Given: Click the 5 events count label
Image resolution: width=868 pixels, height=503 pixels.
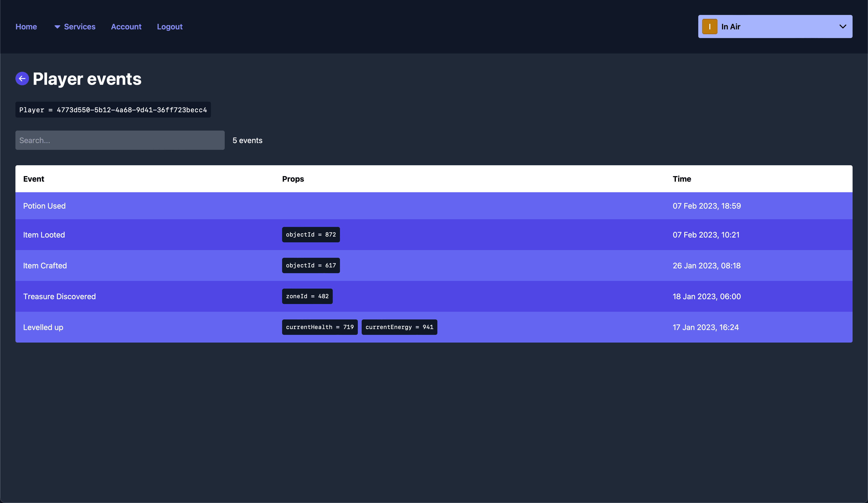Looking at the screenshot, I should coord(247,140).
